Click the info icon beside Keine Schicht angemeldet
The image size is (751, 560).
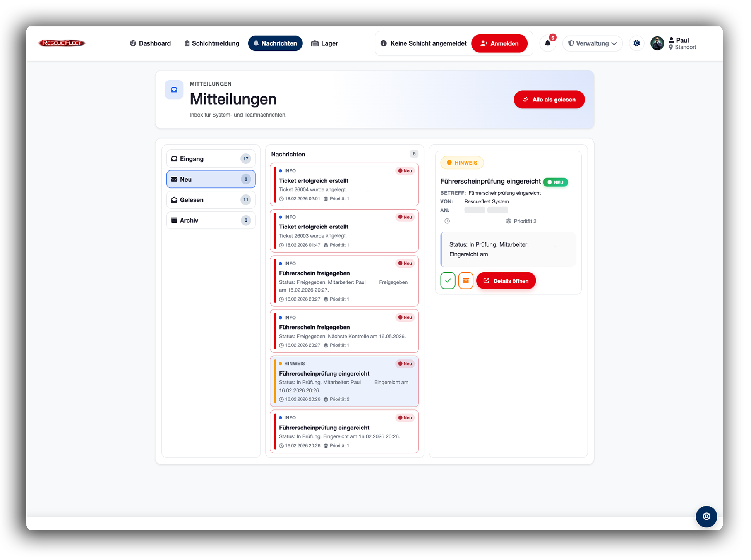[383, 43]
